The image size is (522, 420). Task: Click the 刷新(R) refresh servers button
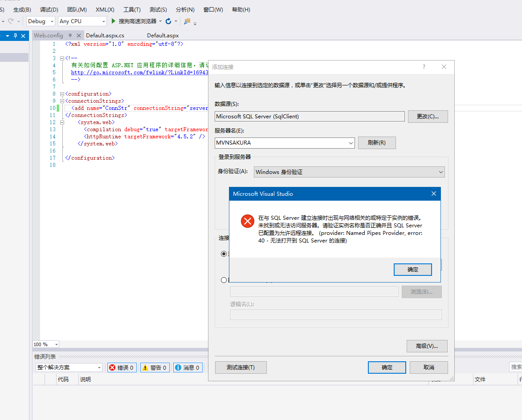[377, 143]
